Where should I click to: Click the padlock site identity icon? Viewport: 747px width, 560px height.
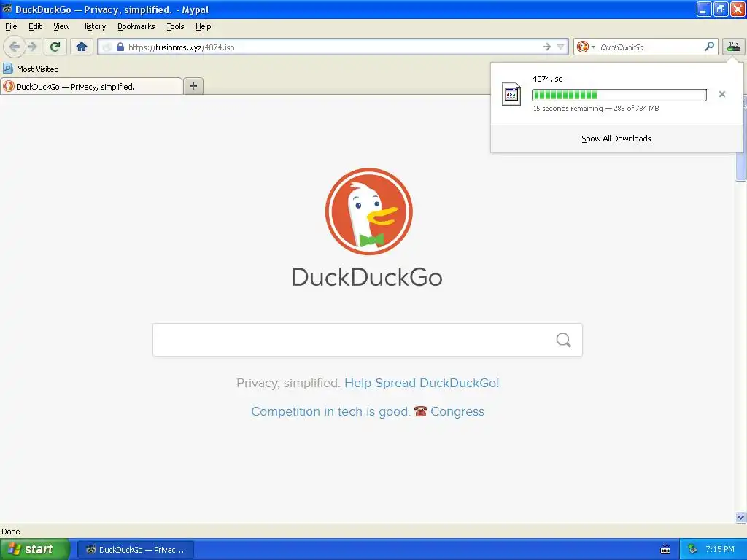120,47
